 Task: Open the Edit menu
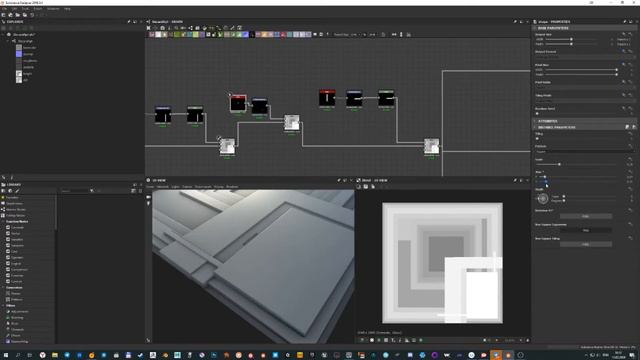15,9
